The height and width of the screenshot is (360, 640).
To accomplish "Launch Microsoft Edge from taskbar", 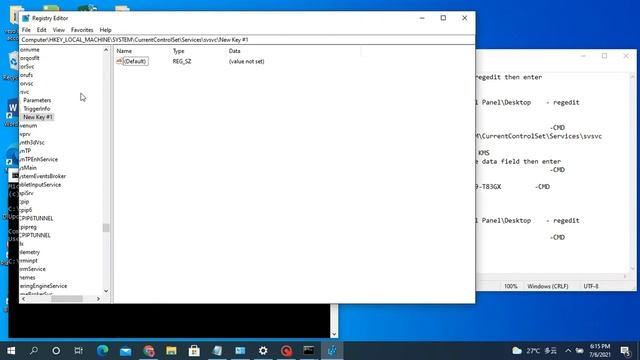I will 102,350.
